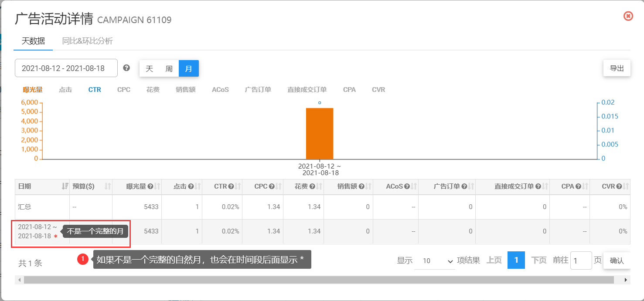Image resolution: width=644 pixels, height=301 pixels.
Task: Sort by 广告订单 using sort arrows
Action: coord(470,186)
